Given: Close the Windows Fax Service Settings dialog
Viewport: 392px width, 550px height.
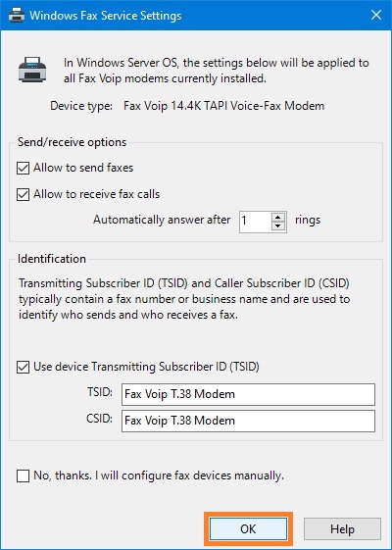Looking at the screenshot, I should 376,15.
